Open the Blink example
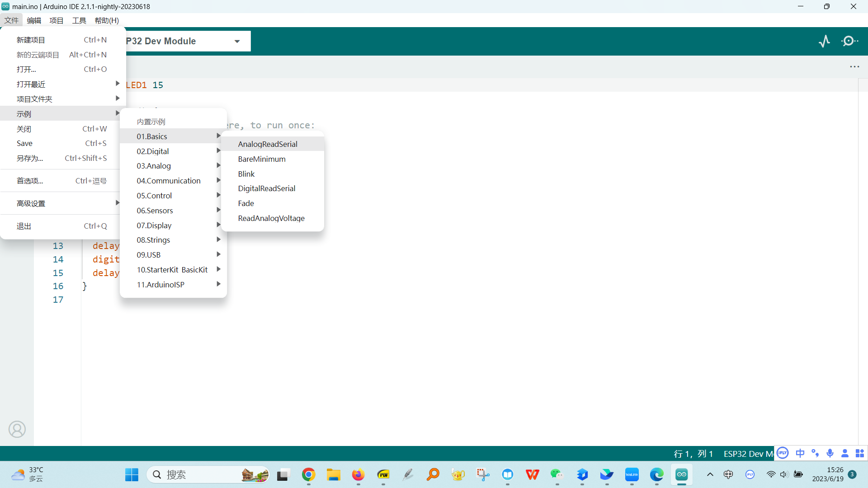Screen dimensions: 868x488 click(x=273, y=174)
